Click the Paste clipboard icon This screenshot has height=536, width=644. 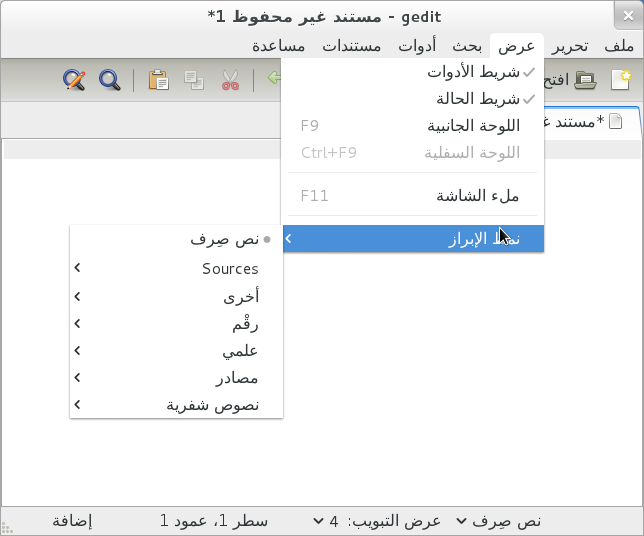158,81
